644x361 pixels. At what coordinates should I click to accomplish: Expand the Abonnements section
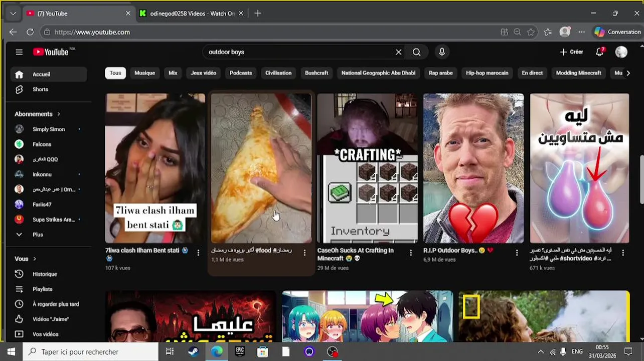pyautogui.click(x=38, y=114)
